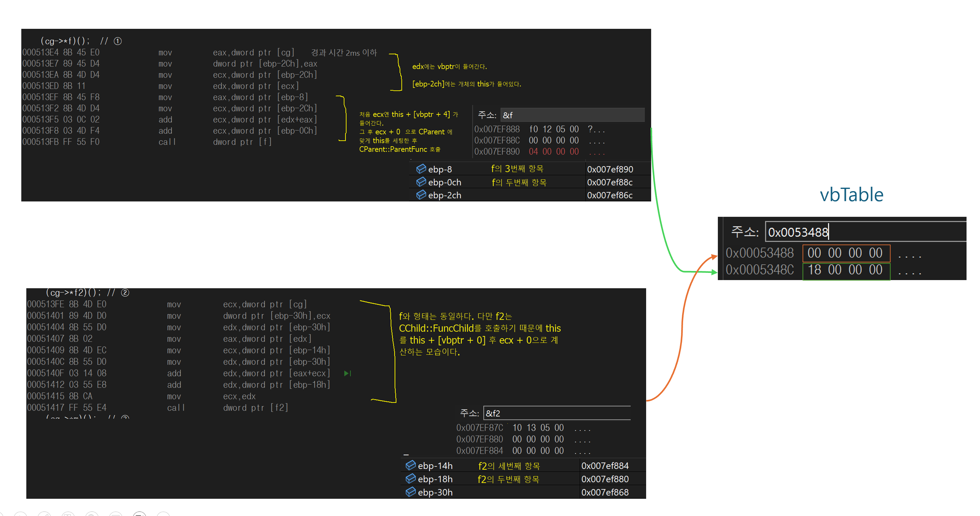This screenshot has width=980, height=516.
Task: Click the zoom magnifier slideshow control
Action: click(x=92, y=514)
